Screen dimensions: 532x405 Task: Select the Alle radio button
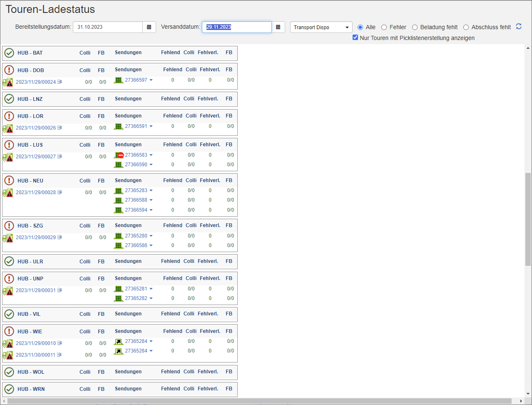(x=360, y=27)
